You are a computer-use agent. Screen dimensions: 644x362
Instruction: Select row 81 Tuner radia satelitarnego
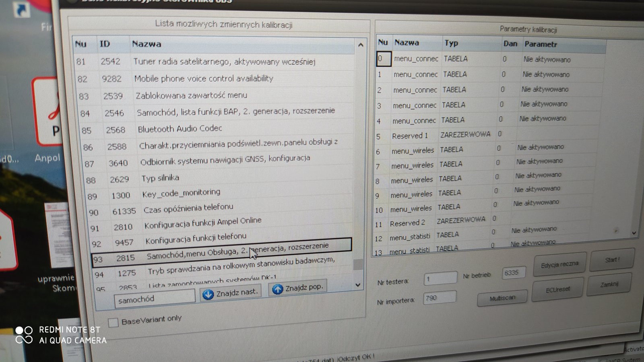click(215, 62)
